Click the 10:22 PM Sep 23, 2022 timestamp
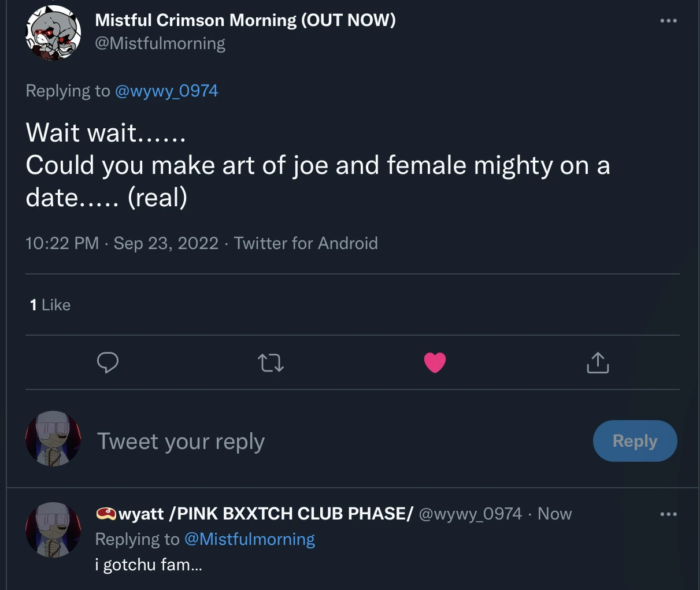700x590 pixels. tap(122, 243)
